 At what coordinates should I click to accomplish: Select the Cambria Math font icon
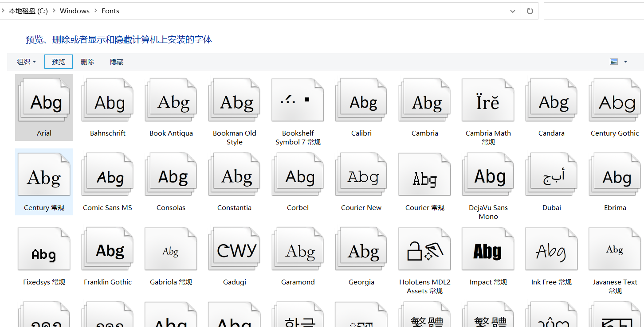pos(488,100)
